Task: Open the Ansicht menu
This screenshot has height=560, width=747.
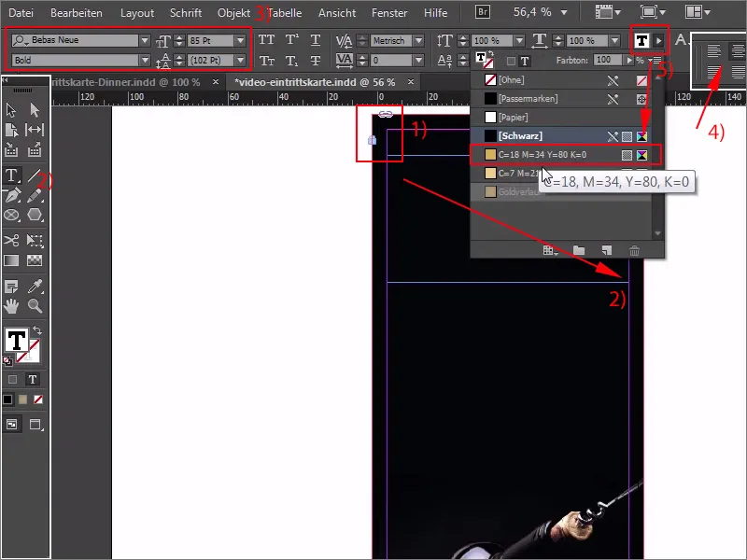Action: [337, 13]
